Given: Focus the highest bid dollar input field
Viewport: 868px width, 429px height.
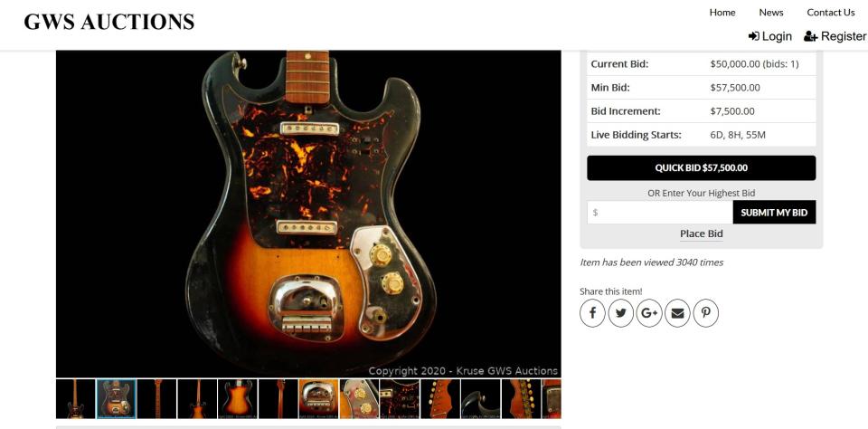Looking at the screenshot, I should pyautogui.click(x=660, y=213).
